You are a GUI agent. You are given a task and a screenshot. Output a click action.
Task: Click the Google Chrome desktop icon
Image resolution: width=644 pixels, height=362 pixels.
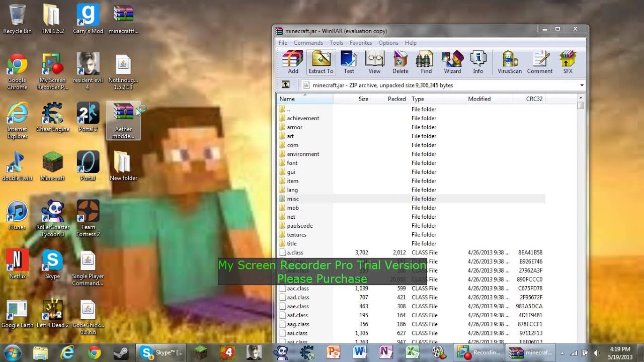[17, 72]
